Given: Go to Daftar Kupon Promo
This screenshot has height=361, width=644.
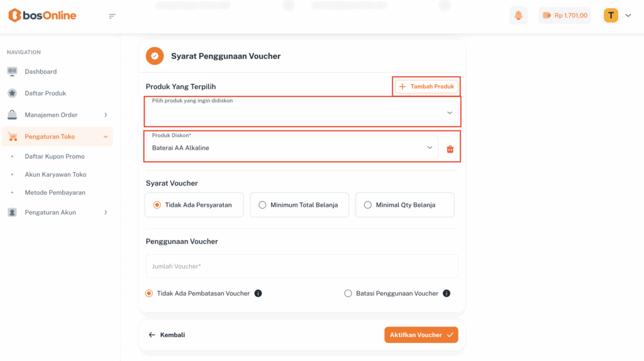Looking at the screenshot, I should point(54,157).
